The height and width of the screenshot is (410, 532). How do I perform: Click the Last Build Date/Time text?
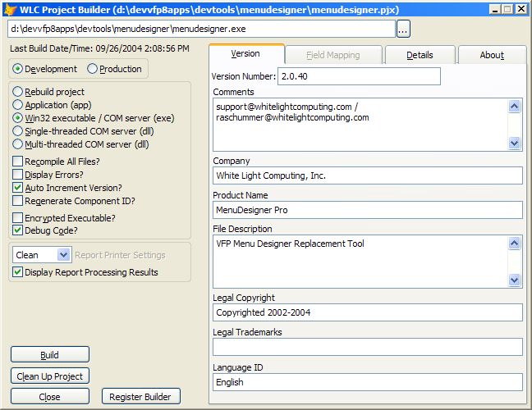click(99, 48)
